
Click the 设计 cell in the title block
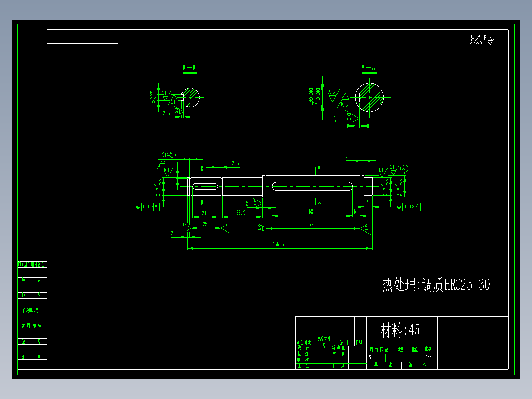(304, 349)
